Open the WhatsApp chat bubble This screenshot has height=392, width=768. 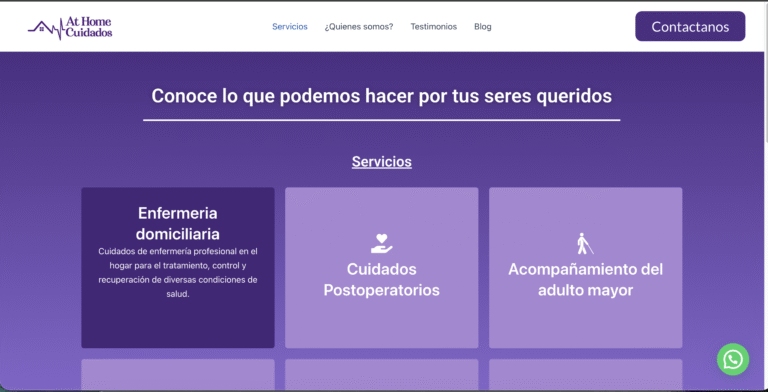click(x=733, y=359)
